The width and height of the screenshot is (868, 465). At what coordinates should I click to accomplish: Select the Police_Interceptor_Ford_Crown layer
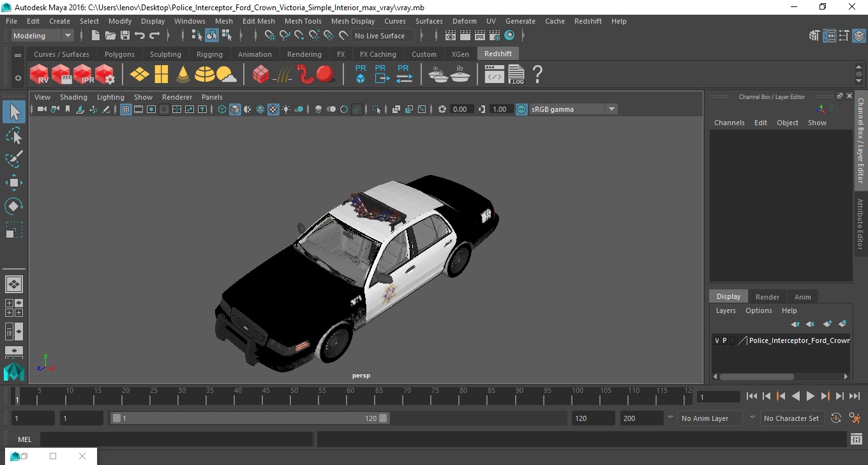click(x=799, y=340)
